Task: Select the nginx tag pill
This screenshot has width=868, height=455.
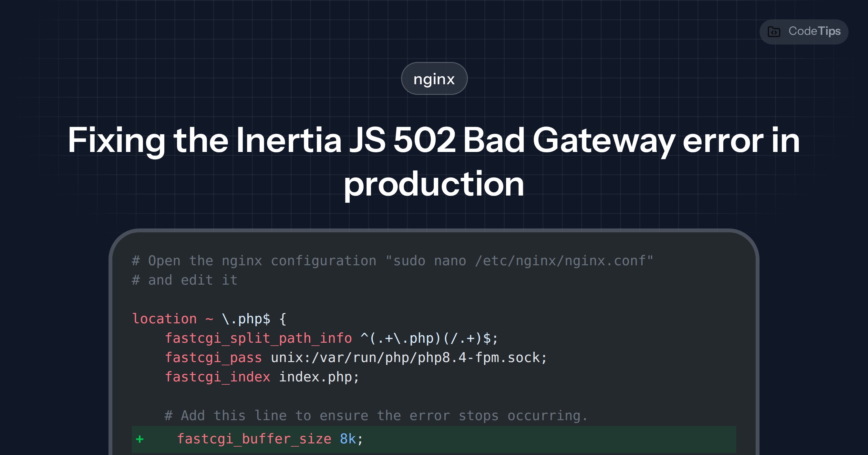Action: (434, 78)
